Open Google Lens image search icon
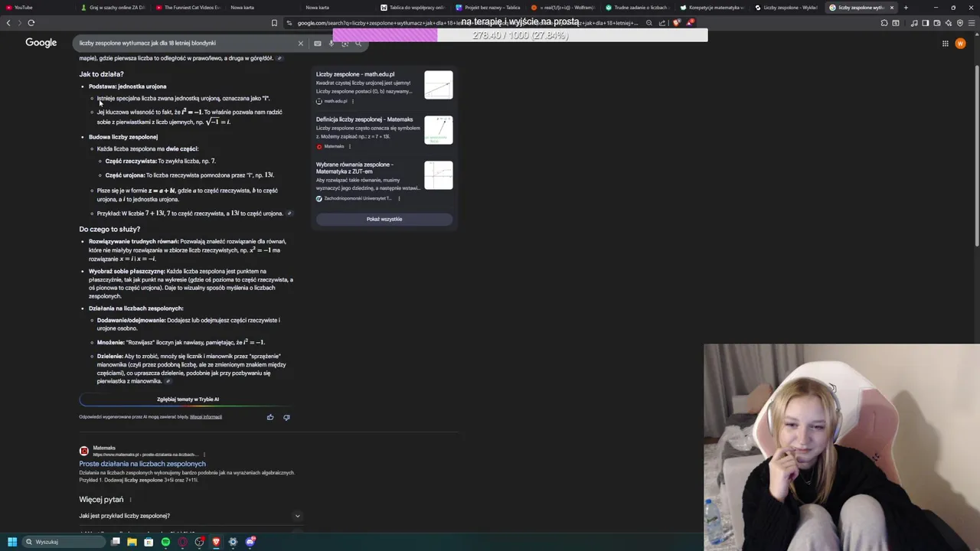 pos(345,44)
